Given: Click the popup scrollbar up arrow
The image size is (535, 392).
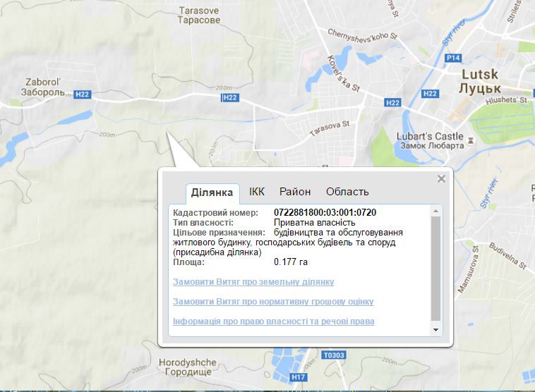Looking at the screenshot, I should pyautogui.click(x=435, y=211).
